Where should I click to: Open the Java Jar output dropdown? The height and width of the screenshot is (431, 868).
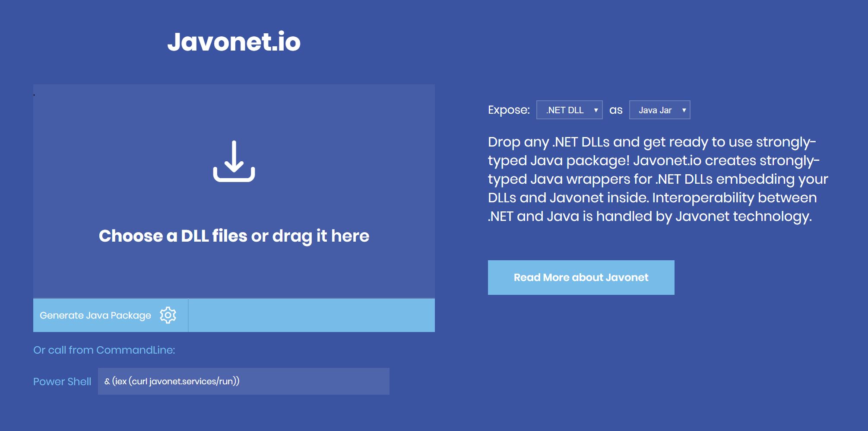tap(659, 110)
